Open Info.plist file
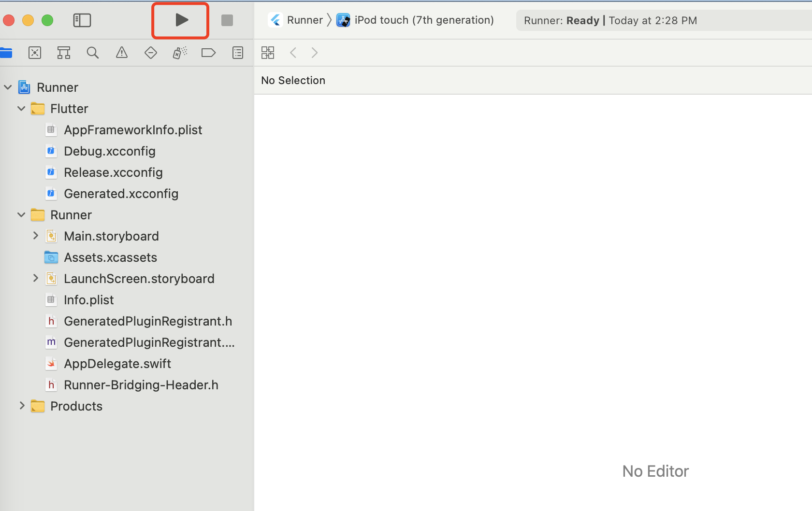 tap(79, 300)
